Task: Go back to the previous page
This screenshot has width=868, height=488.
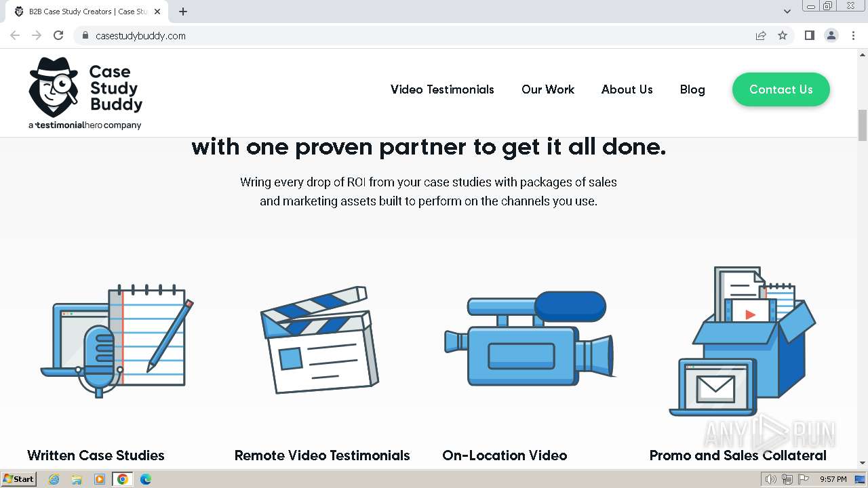Action: point(15,35)
